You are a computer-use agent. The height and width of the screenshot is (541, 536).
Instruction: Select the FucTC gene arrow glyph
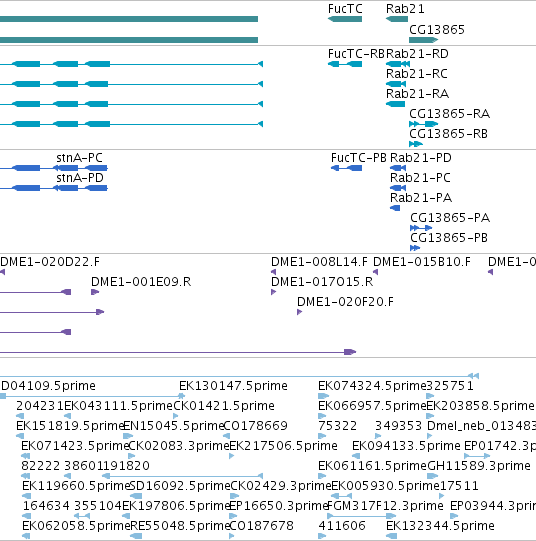[345, 19]
